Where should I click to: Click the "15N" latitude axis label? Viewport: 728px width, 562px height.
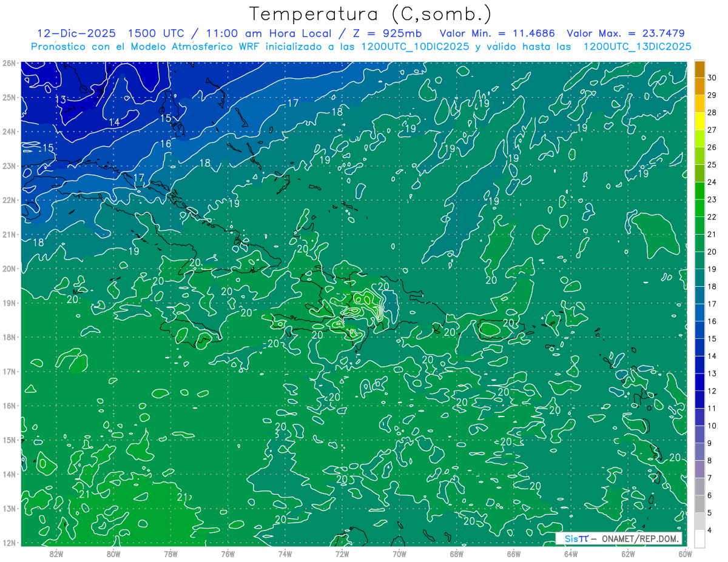pos(9,440)
